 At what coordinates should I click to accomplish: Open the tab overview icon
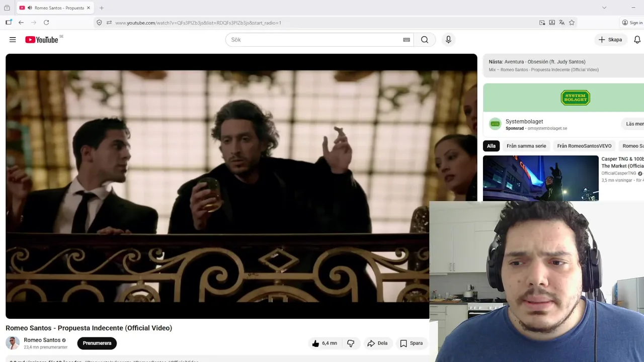pos(7,8)
